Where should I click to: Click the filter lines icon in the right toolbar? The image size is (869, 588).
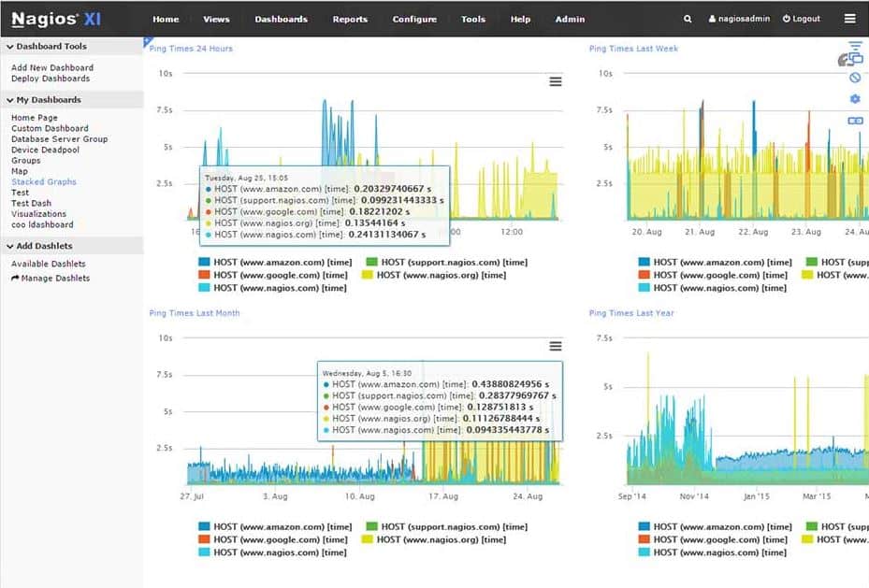click(x=855, y=45)
